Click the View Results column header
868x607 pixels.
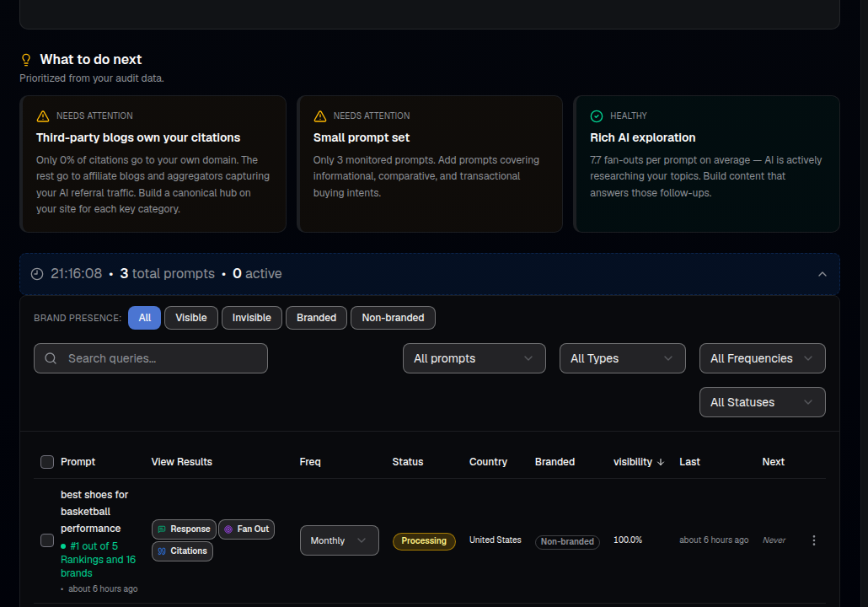coord(181,462)
